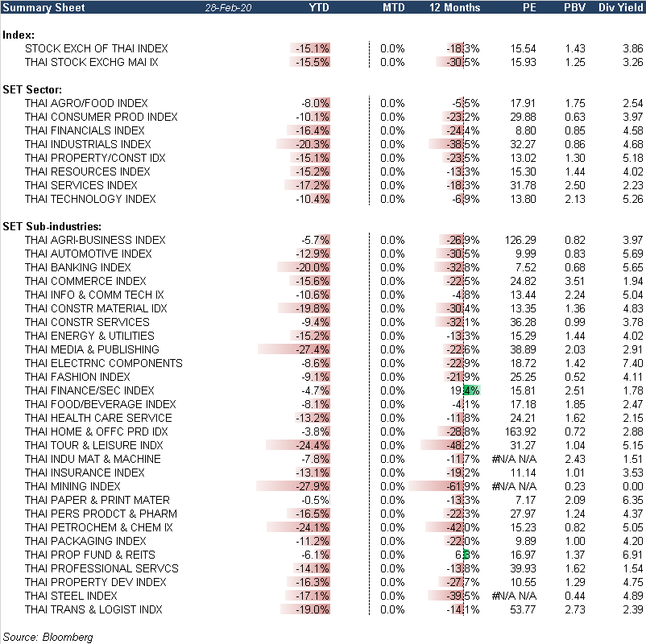Click THAI PROP FUND & REITS label
The image size is (646, 644).
(x=90, y=555)
